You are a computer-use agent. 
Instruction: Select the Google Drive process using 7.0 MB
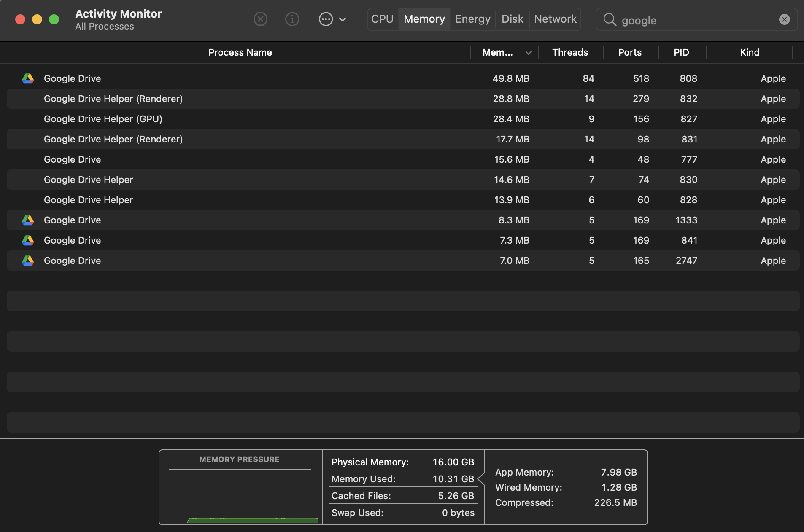(x=403, y=261)
